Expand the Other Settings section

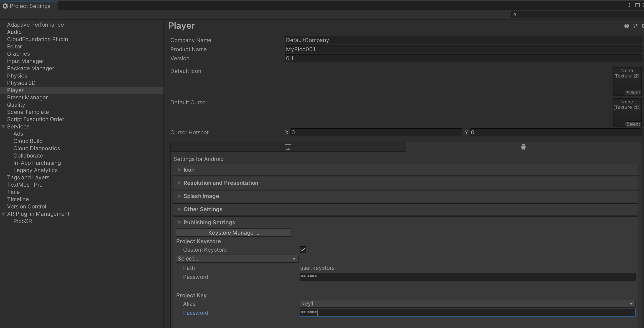pyautogui.click(x=203, y=209)
